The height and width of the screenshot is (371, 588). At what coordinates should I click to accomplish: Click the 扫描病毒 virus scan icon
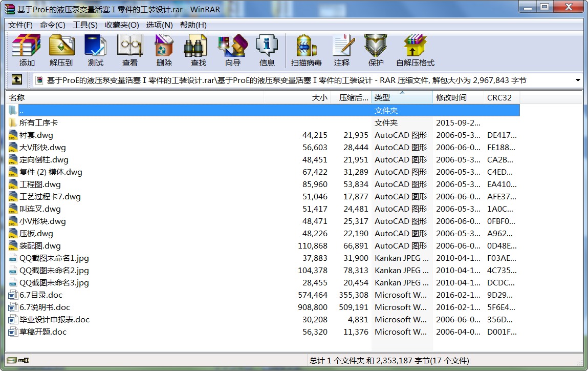(306, 50)
